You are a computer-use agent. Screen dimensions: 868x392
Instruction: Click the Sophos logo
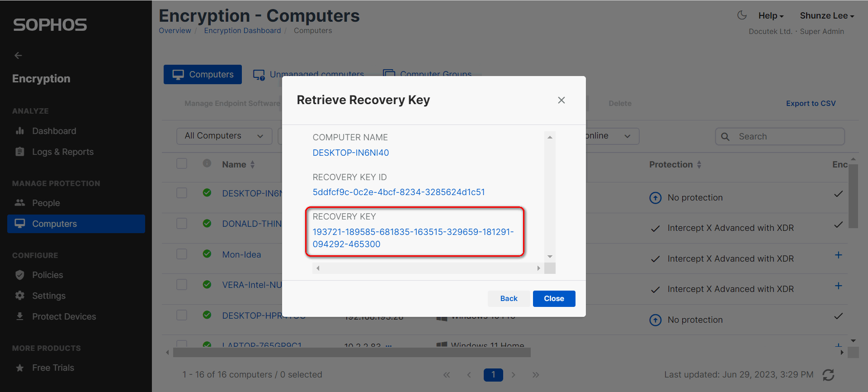coord(50,25)
